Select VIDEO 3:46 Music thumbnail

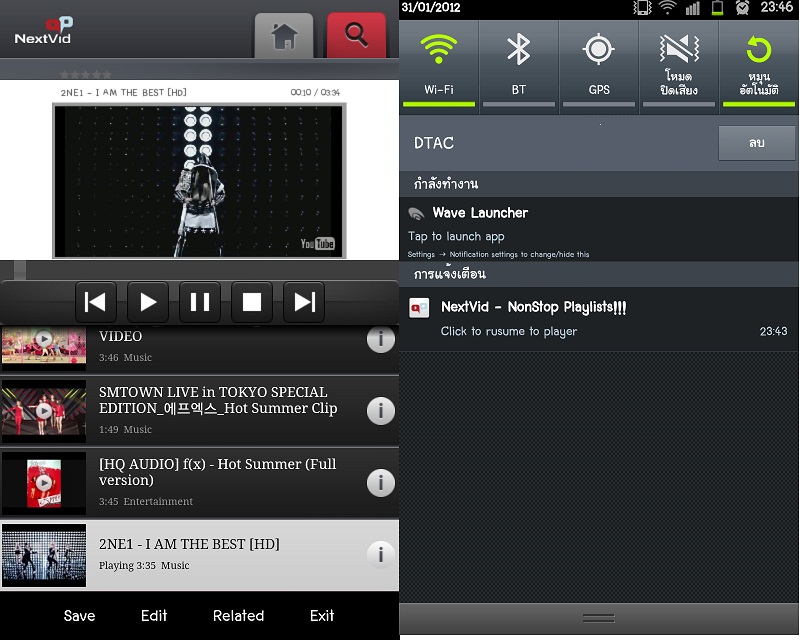point(44,348)
